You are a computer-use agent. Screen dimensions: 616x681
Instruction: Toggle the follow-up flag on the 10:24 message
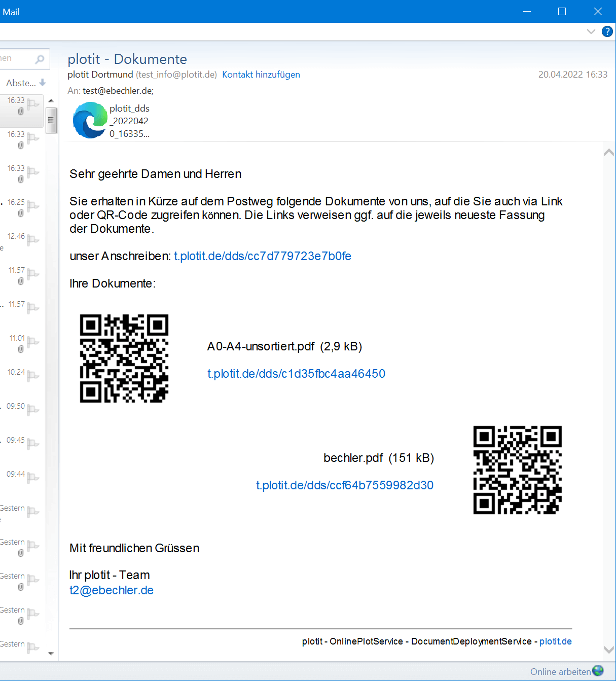(x=32, y=376)
